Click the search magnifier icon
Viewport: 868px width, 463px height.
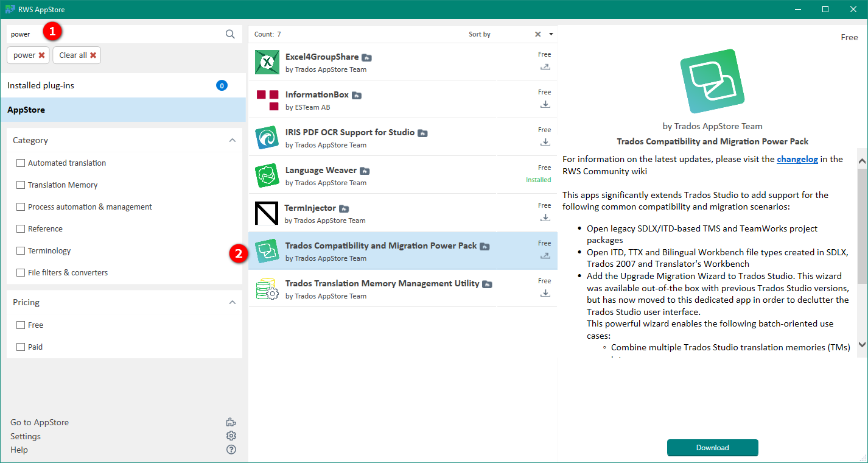click(x=230, y=34)
